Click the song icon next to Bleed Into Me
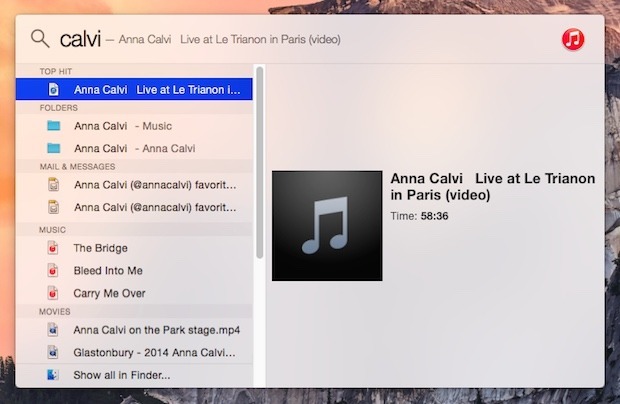The image size is (620, 404). tap(54, 270)
